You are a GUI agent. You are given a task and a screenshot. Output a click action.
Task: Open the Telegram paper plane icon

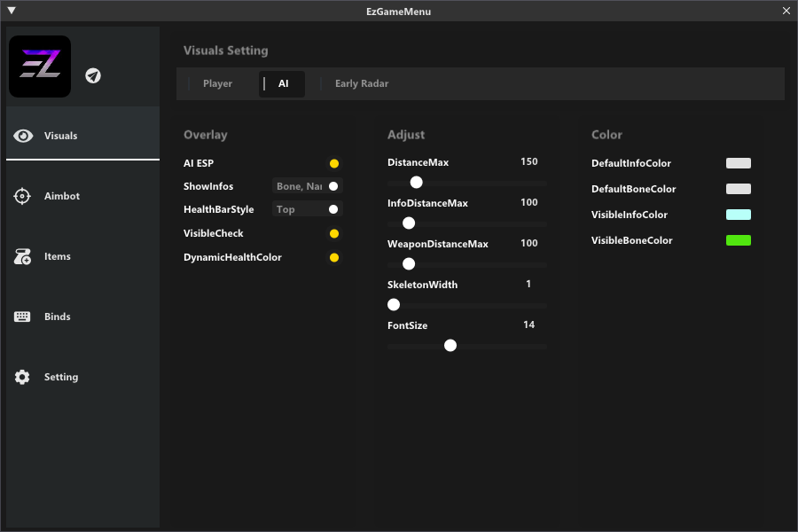pyautogui.click(x=93, y=76)
